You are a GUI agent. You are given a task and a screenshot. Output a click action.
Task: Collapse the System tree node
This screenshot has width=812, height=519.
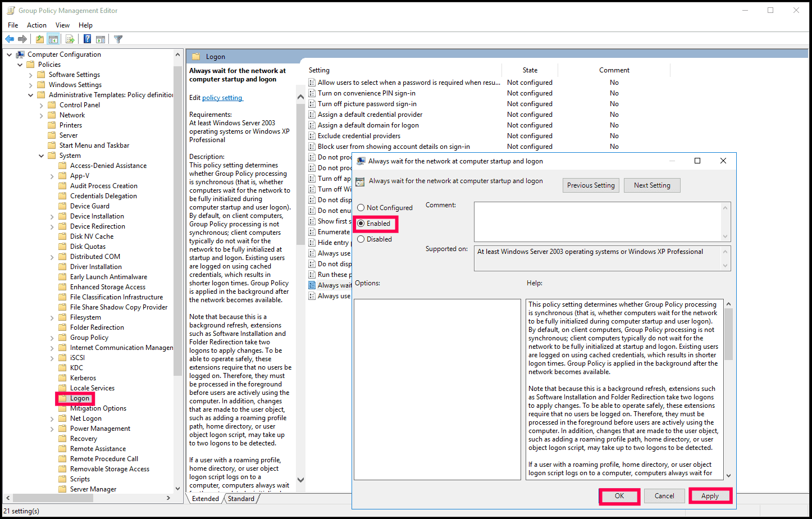(x=42, y=156)
